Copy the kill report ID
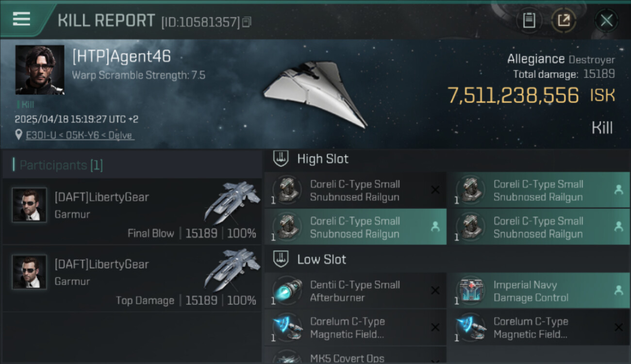This screenshot has width=631, height=364. coord(247,22)
